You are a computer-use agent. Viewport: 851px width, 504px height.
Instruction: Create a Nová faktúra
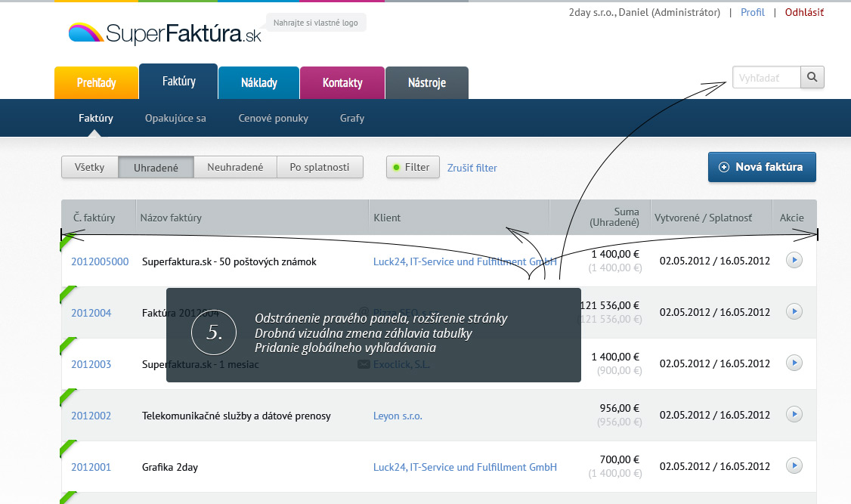762,167
